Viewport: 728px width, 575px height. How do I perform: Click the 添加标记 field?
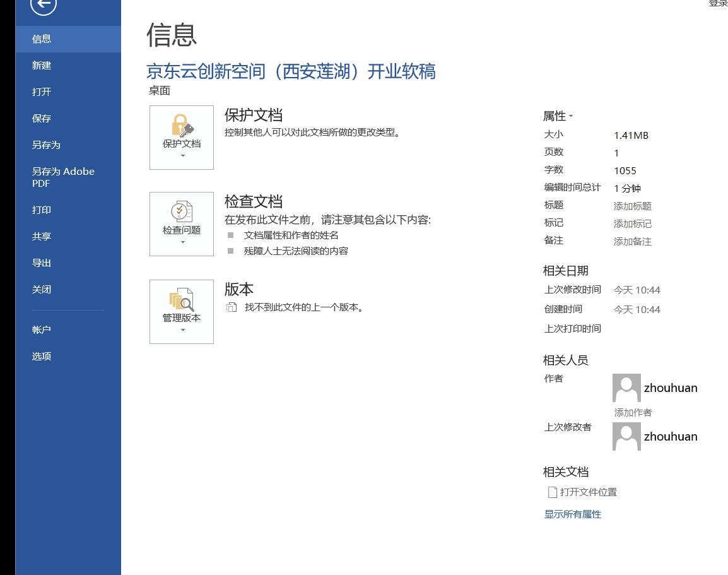click(x=632, y=223)
